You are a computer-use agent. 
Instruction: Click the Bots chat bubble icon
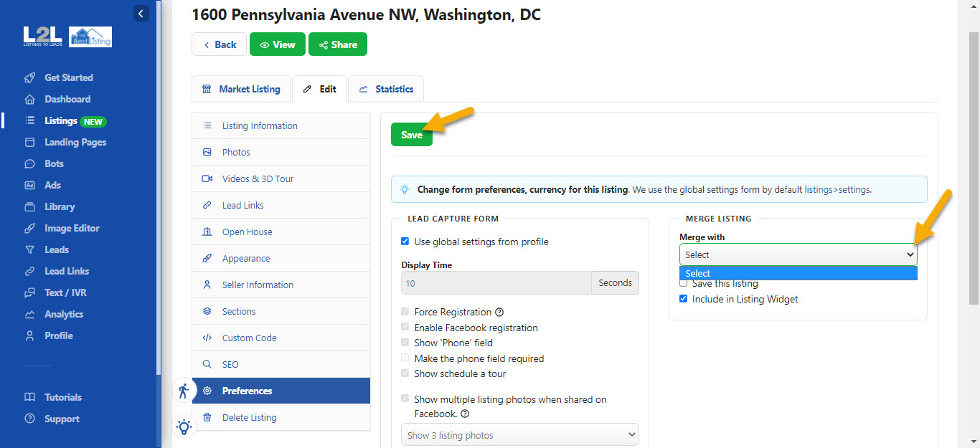pos(29,163)
